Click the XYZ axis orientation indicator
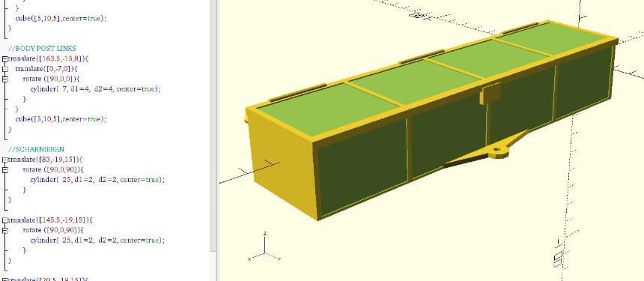This screenshot has width=644, height=281. (x=265, y=248)
